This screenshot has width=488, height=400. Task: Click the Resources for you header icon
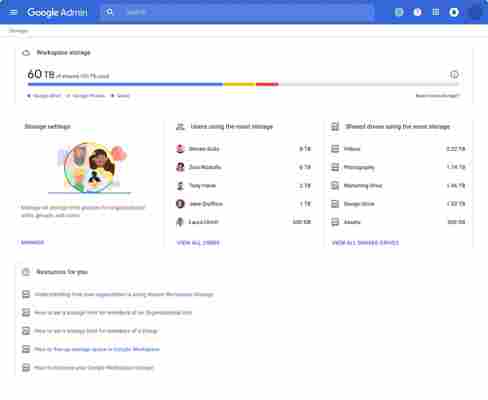point(26,272)
